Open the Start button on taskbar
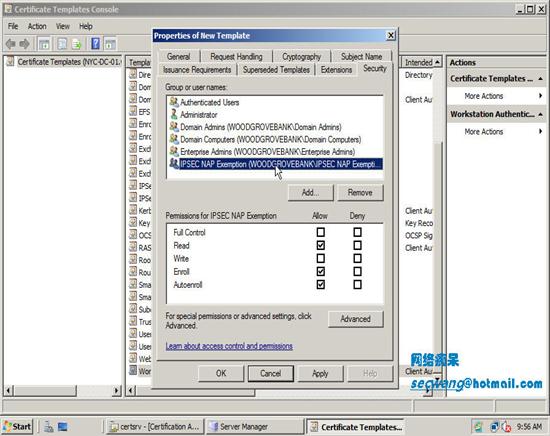The image size is (550, 436). coord(17,427)
